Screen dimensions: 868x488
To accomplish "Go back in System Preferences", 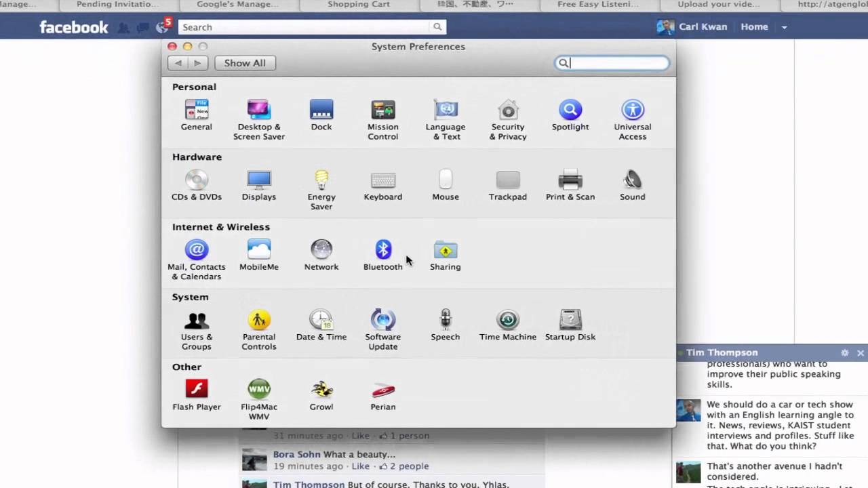I will [x=178, y=63].
